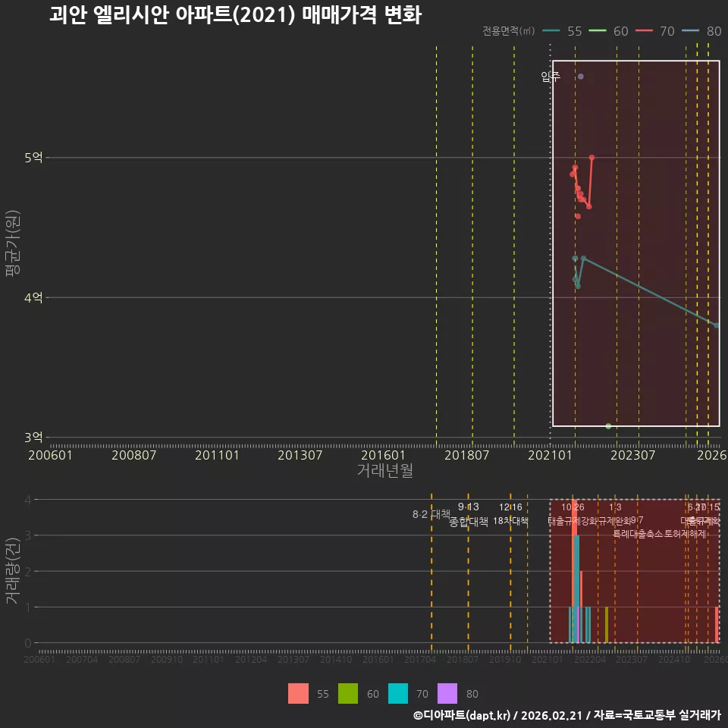Click 201807 label on price chart x-axis

pyautogui.click(x=466, y=455)
